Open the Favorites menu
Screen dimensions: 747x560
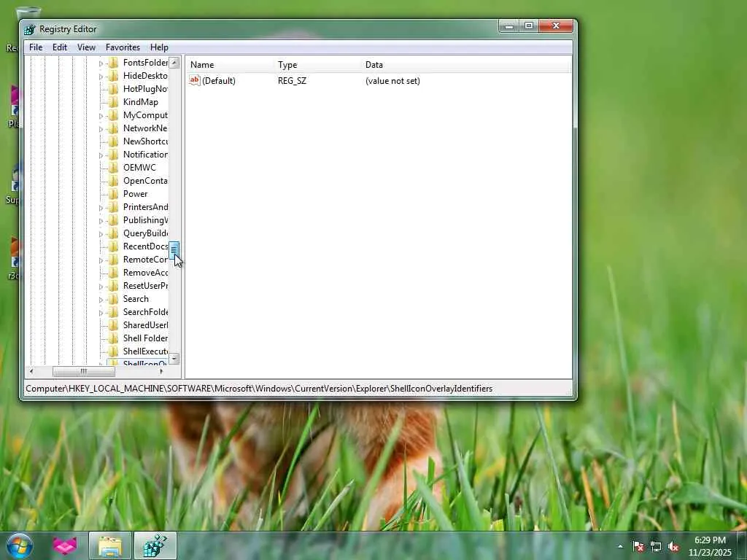[x=123, y=47]
